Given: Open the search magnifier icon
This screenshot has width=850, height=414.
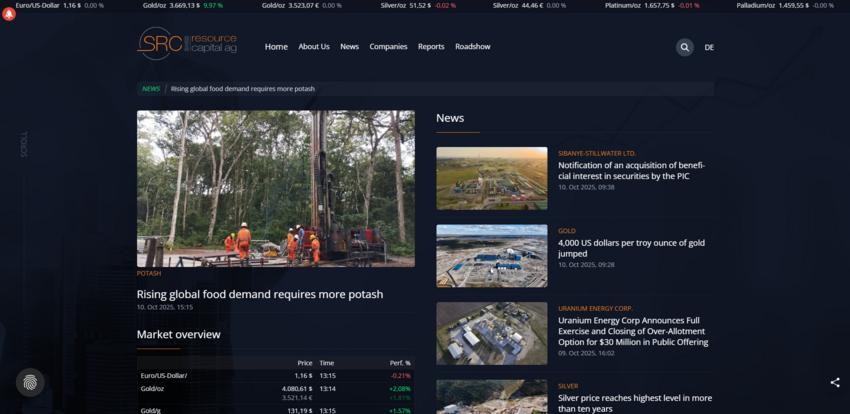Looking at the screenshot, I should (x=684, y=47).
